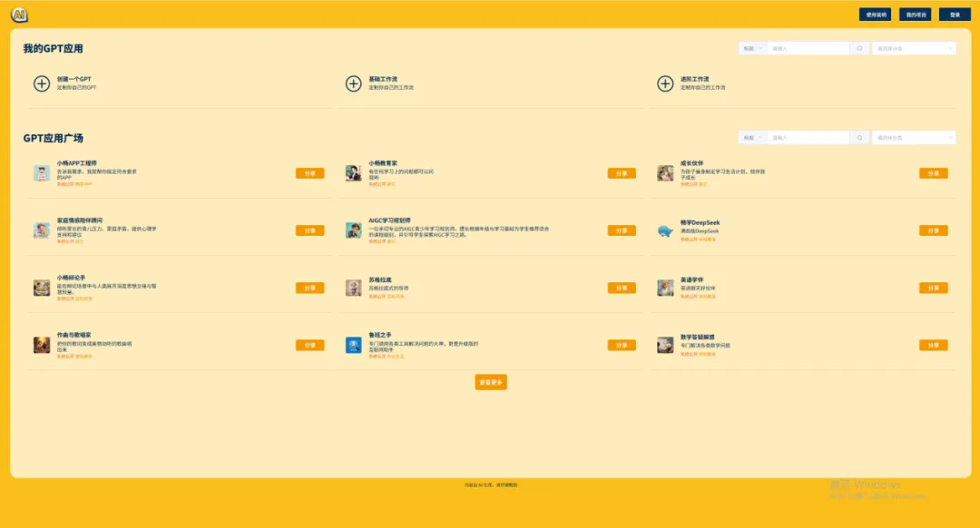The width and height of the screenshot is (980, 528).
Task: Click the 创建一个GPT title text
Action: click(73, 79)
